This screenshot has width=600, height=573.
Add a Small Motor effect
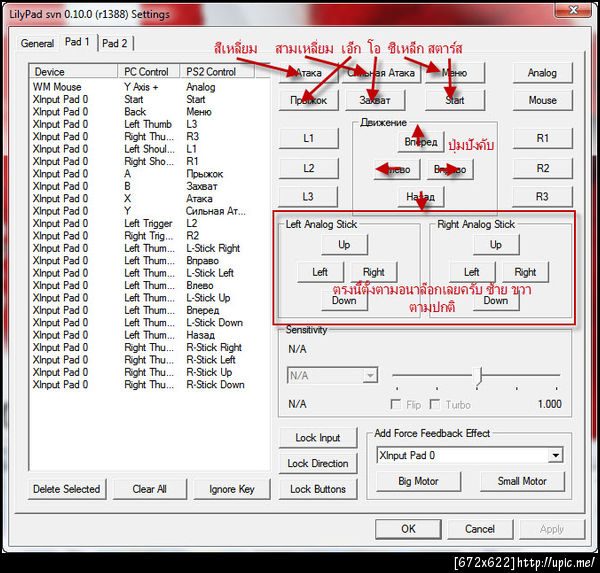[522, 481]
